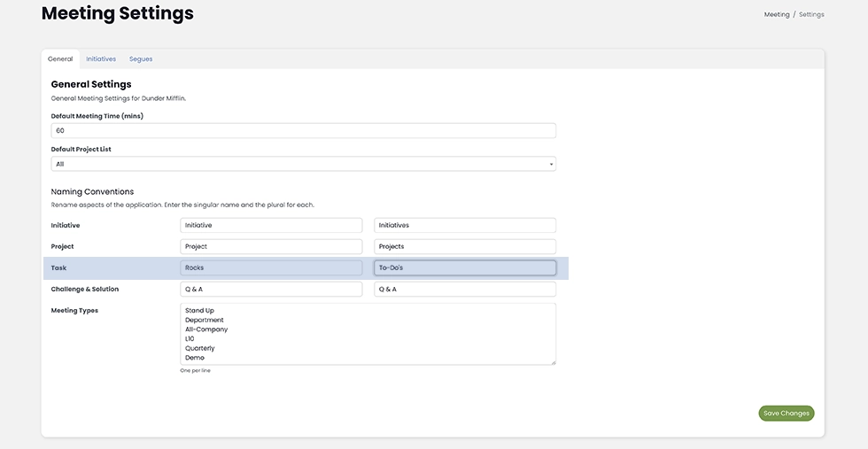Select the plural Projects name field
The height and width of the screenshot is (449, 868).
pos(465,246)
